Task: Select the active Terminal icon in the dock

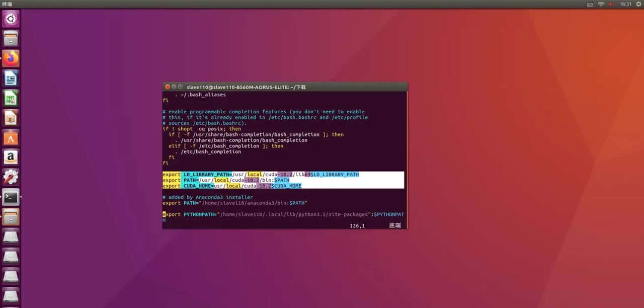Action: (11, 196)
